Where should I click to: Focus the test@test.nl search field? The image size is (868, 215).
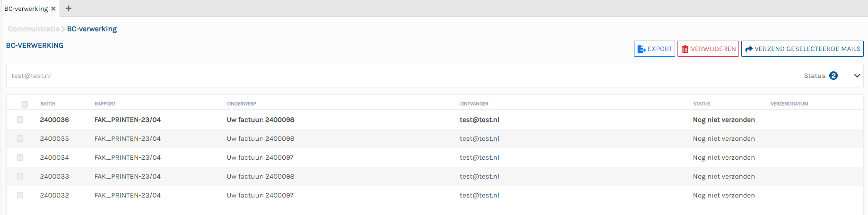click(x=378, y=76)
